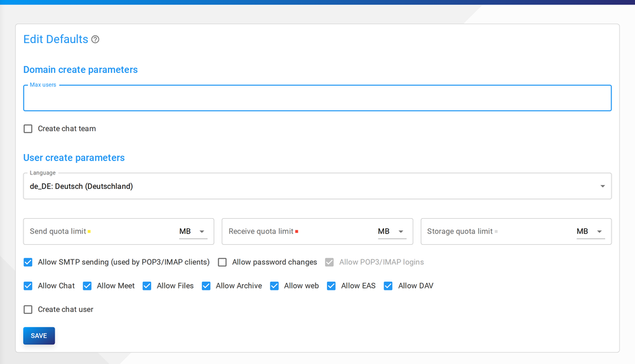Viewport: 635px width, 364px height.
Task: Uncheck the Allow Chat checkbox
Action: click(28, 286)
